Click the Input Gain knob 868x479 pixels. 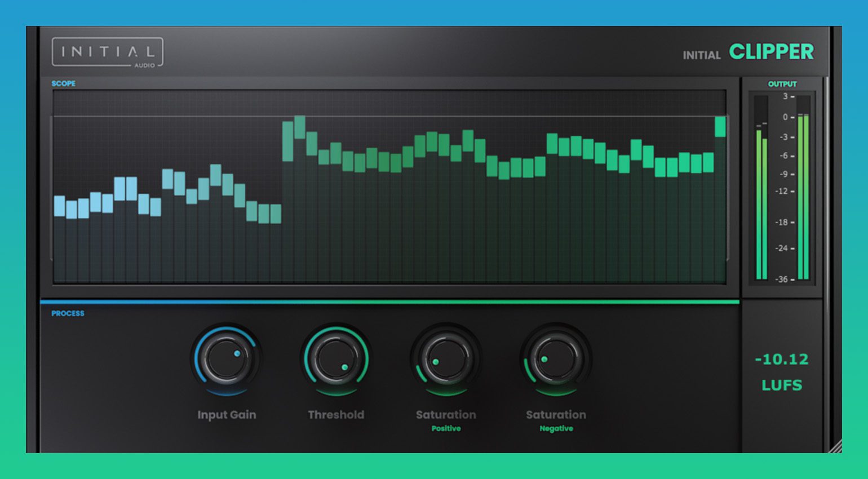[226, 360]
